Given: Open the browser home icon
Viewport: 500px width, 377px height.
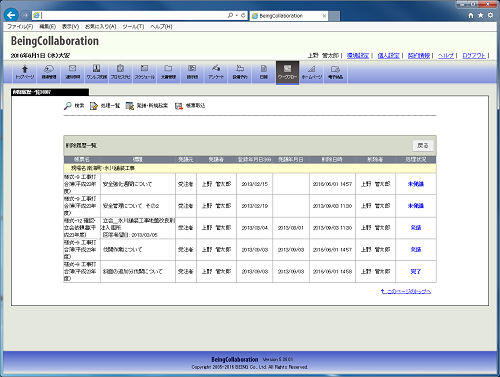Looking at the screenshot, I should point(471,15).
